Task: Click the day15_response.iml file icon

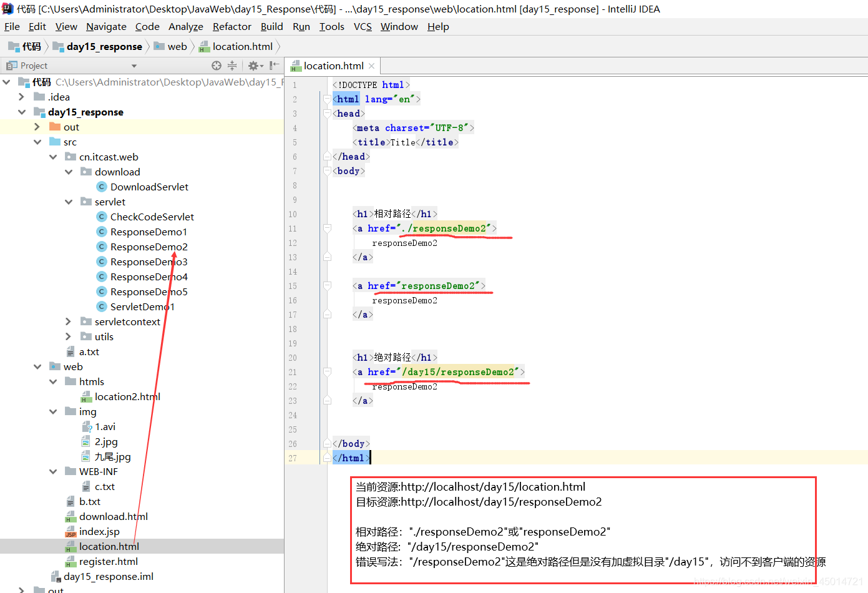Action: coord(55,577)
